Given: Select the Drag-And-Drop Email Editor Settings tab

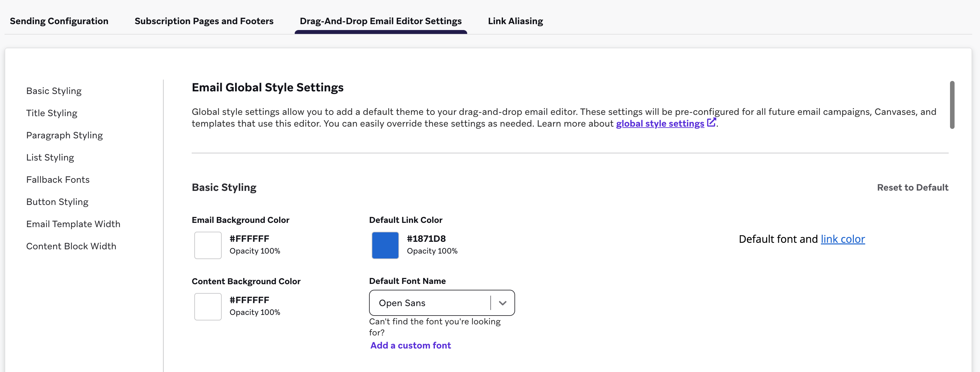Looking at the screenshot, I should (380, 21).
